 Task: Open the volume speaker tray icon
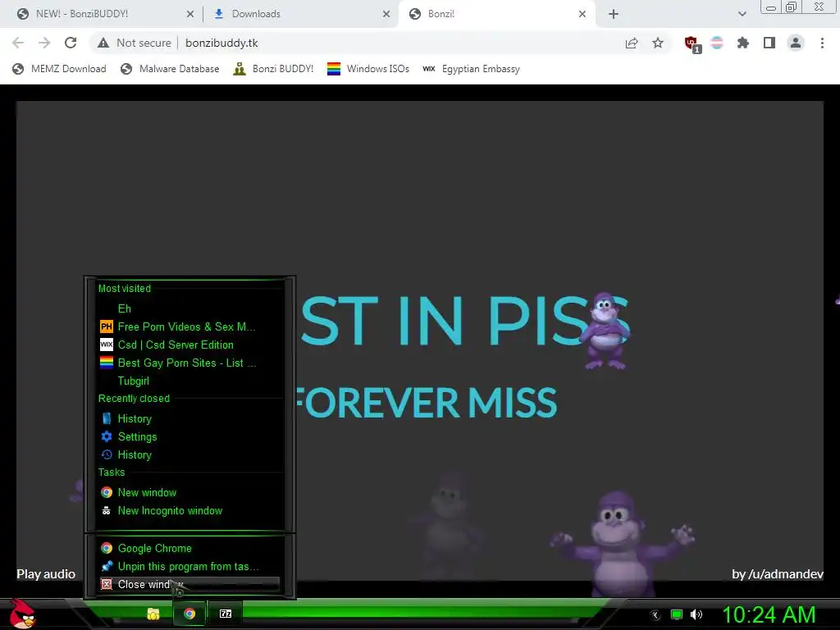tap(696, 614)
